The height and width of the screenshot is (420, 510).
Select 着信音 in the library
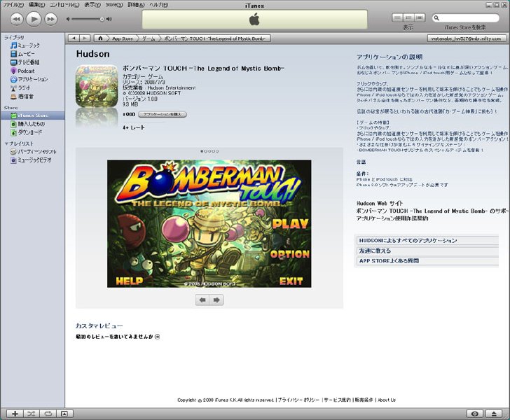[22, 96]
